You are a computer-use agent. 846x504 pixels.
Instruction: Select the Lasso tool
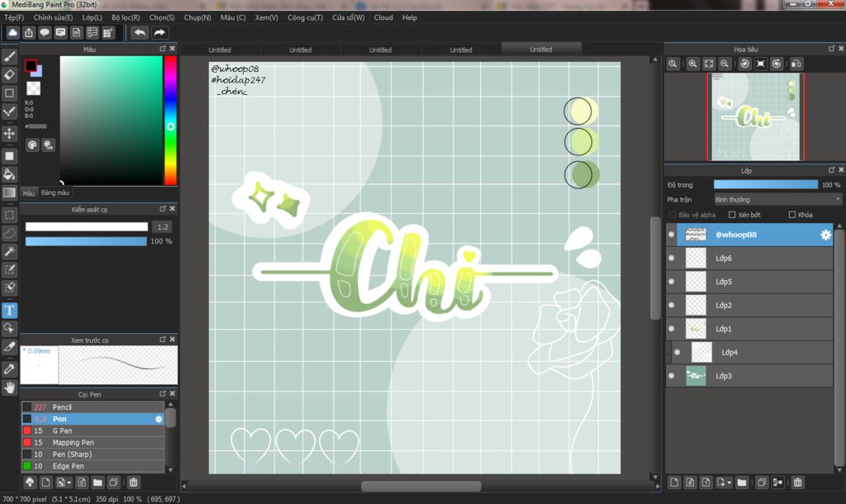click(9, 233)
